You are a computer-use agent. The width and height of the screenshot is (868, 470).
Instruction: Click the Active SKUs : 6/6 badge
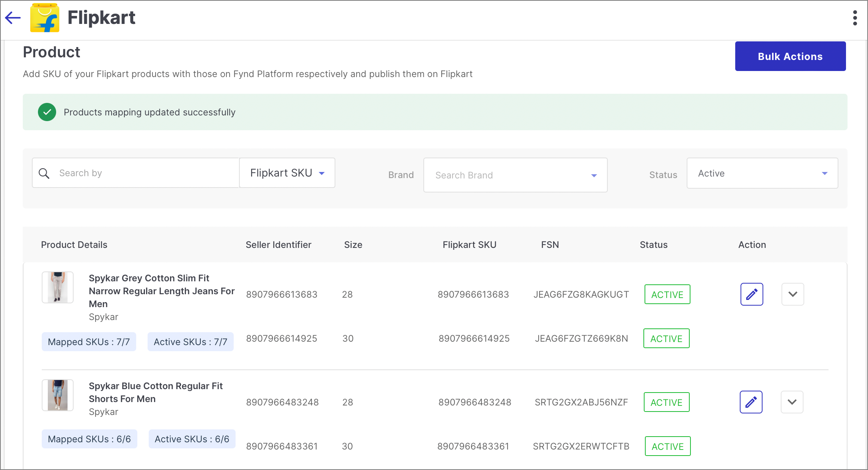pyautogui.click(x=192, y=439)
